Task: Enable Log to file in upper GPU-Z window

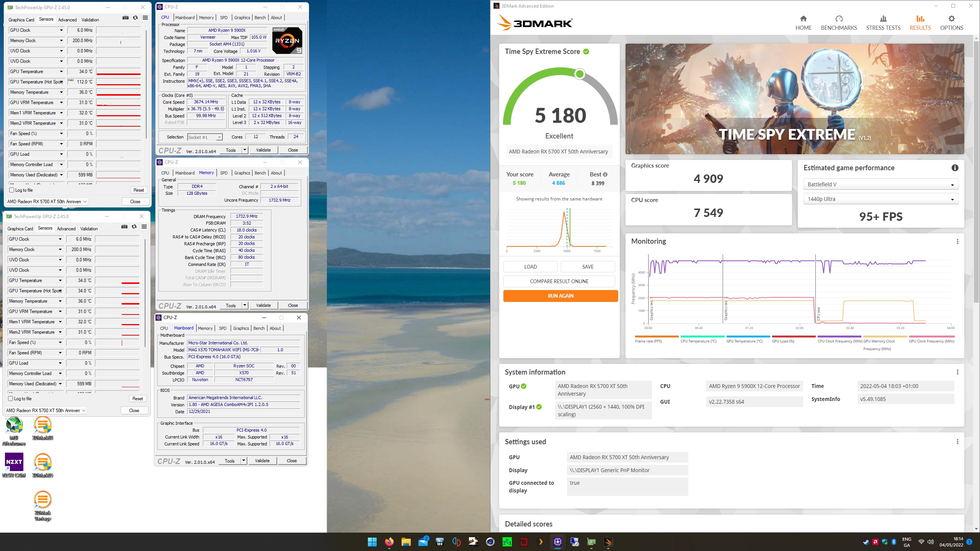Action: (x=12, y=190)
